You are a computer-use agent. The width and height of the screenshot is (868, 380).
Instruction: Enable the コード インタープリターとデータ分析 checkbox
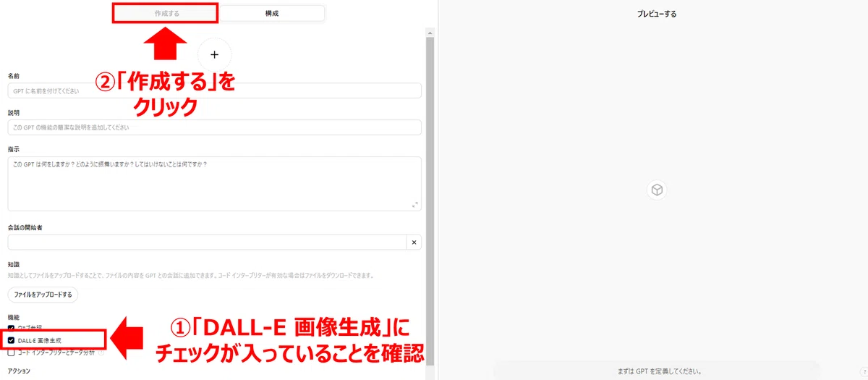tap(11, 352)
